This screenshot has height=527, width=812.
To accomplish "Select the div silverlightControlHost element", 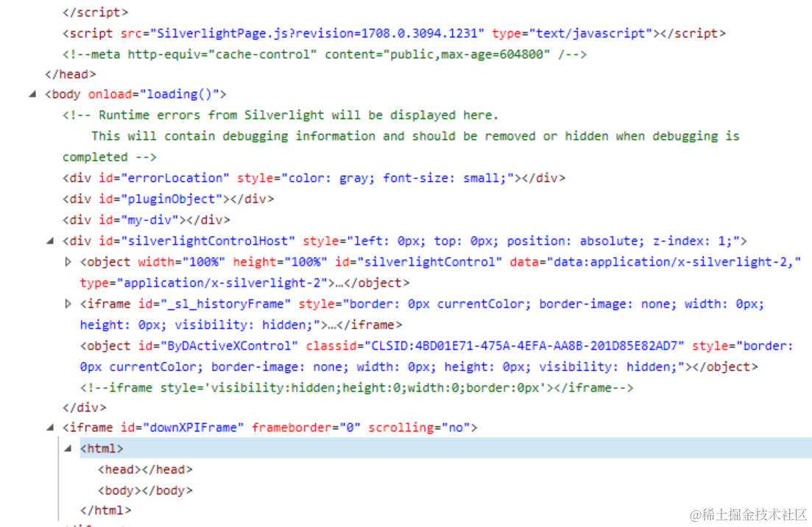I will [x=404, y=241].
